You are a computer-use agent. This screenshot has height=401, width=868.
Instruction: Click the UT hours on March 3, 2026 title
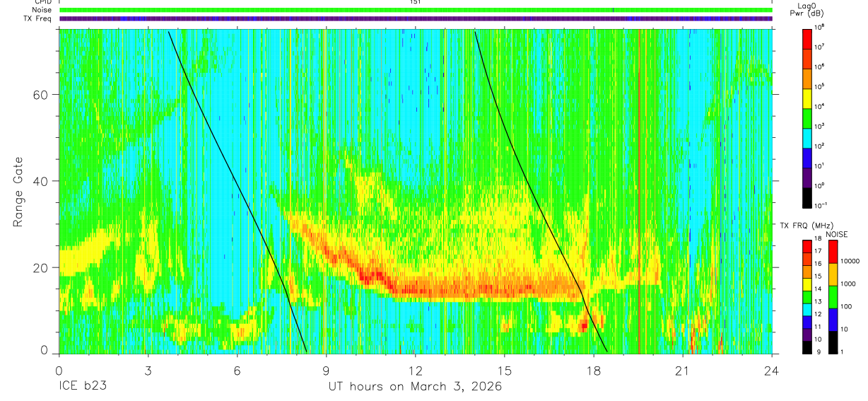[415, 387]
